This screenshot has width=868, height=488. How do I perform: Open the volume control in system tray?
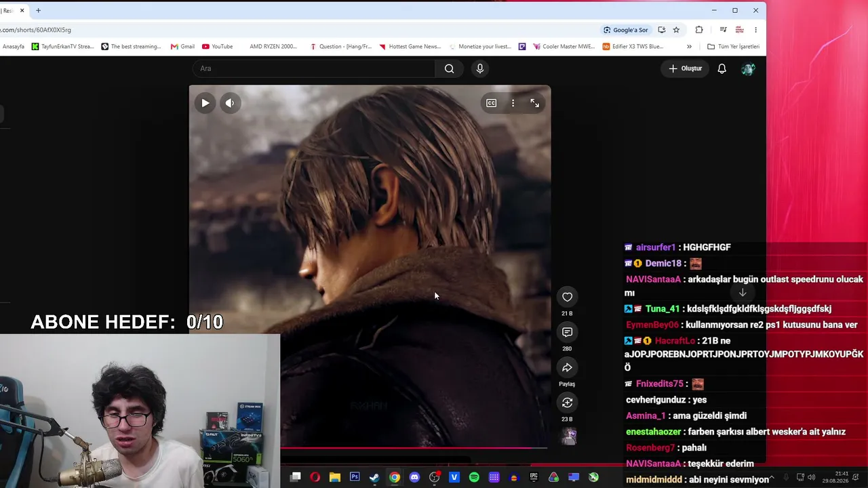[812, 477]
